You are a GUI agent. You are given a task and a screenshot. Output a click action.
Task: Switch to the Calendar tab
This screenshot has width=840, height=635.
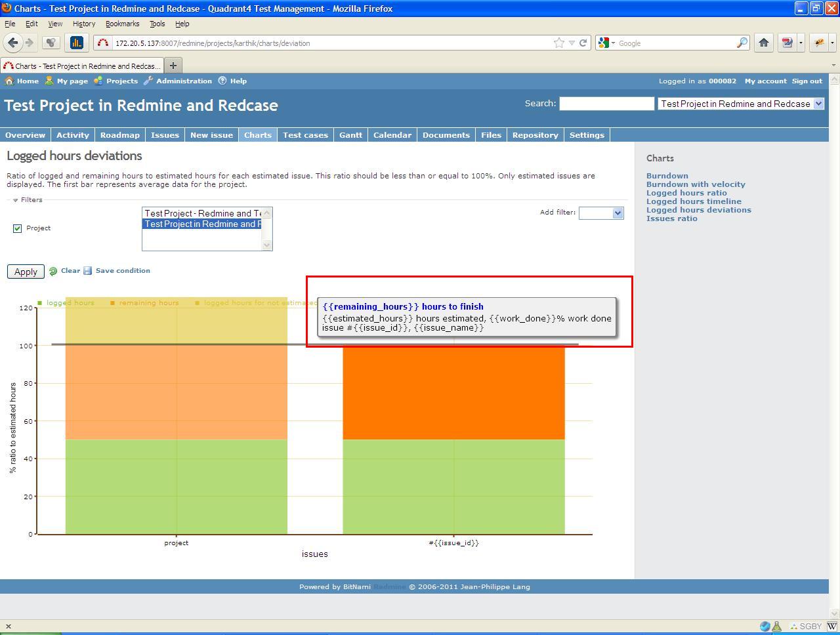coord(392,135)
